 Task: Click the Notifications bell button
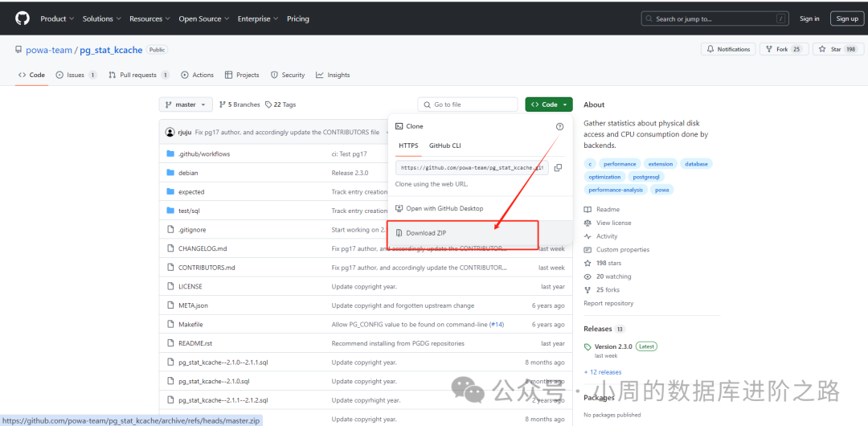(728, 49)
